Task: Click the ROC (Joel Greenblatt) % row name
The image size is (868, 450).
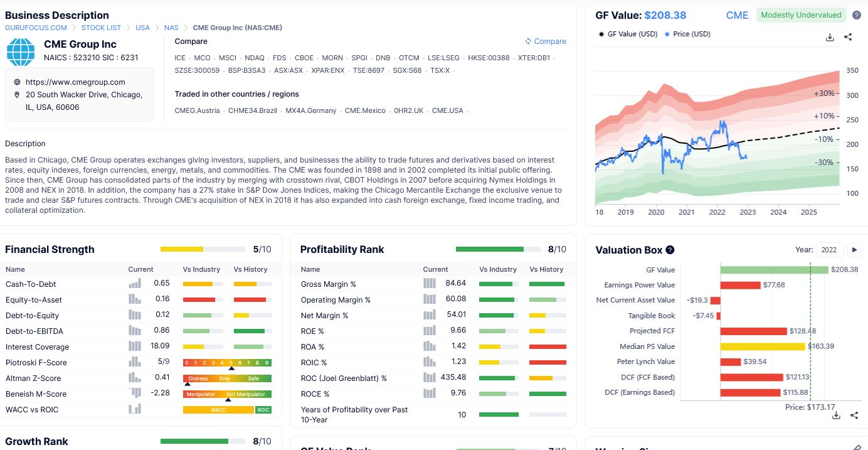Action: click(344, 378)
